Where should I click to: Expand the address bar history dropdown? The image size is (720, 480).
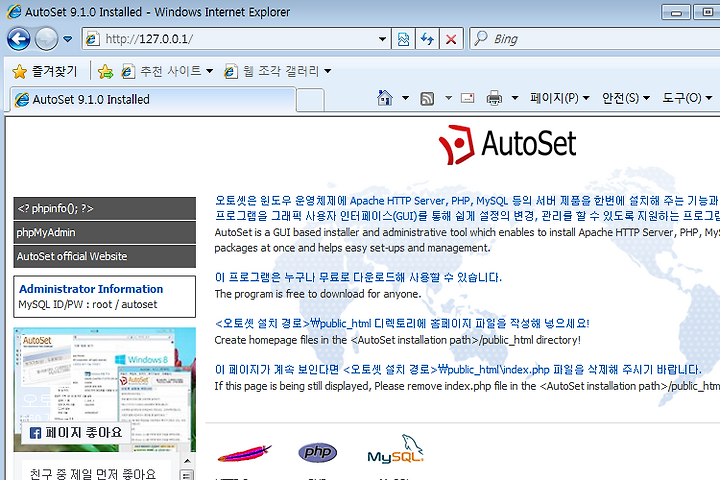coord(382,39)
